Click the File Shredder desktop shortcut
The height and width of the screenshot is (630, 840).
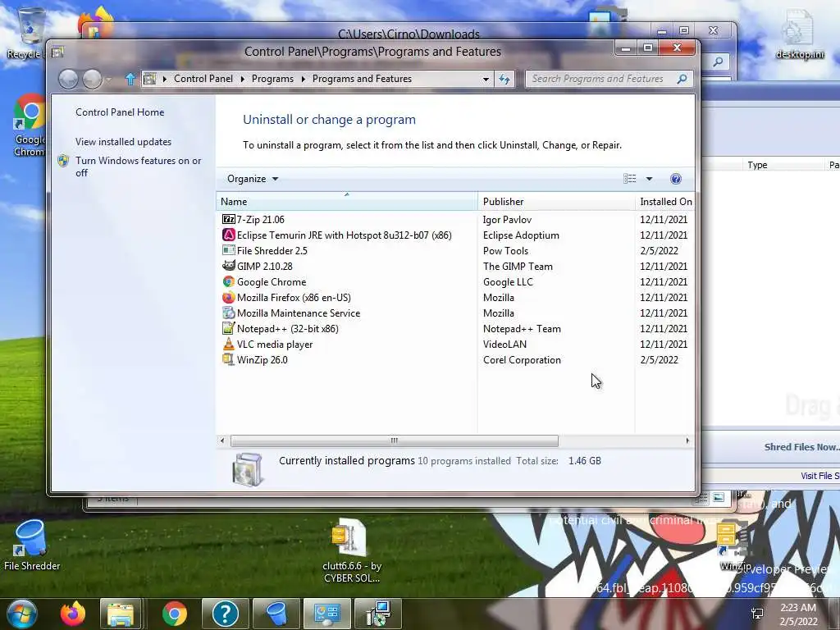(x=32, y=545)
